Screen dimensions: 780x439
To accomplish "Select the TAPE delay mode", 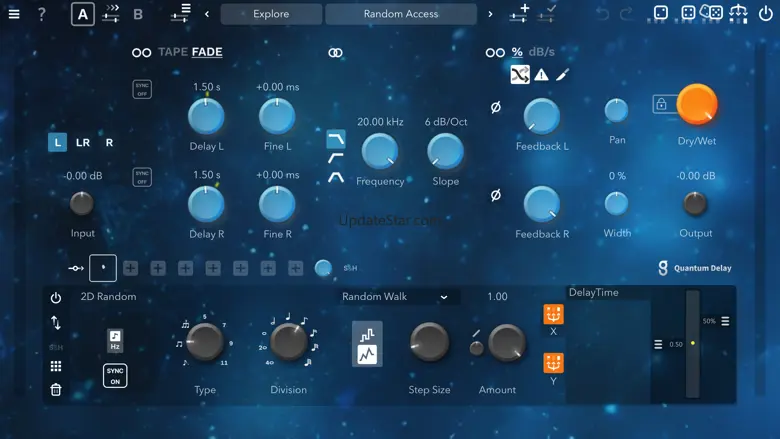I will pos(173,52).
